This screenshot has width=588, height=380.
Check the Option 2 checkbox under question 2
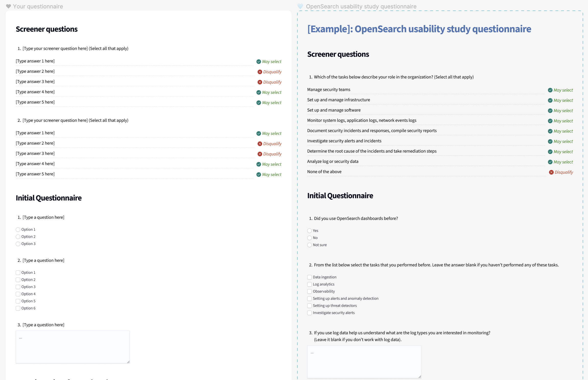click(18, 280)
